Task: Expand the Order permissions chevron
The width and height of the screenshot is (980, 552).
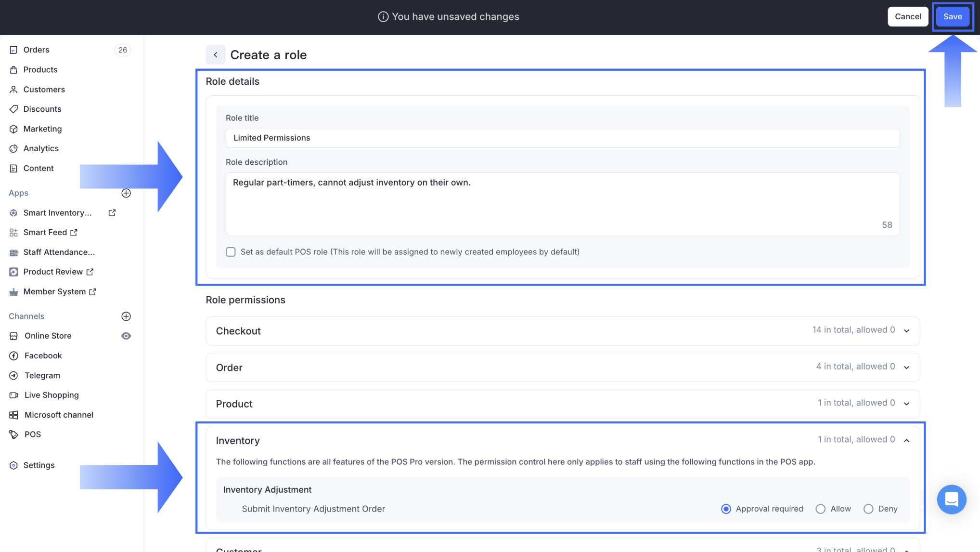Action: point(906,368)
